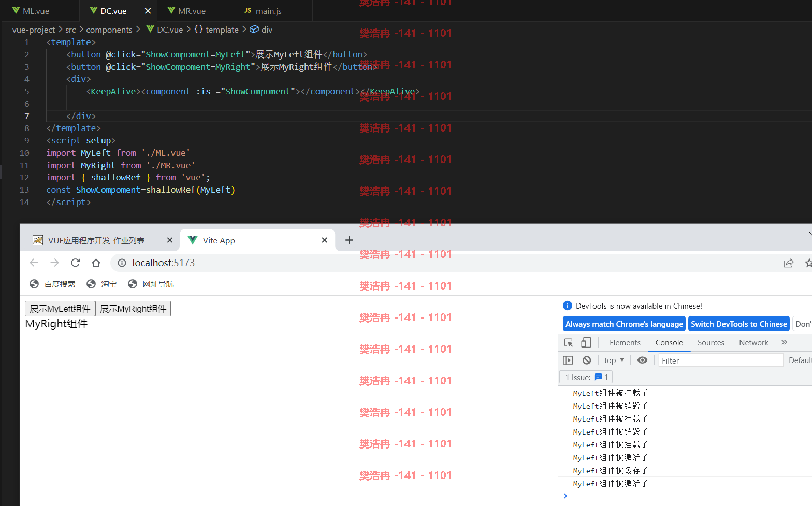Close the DC.vue editor tab
This screenshot has height=506, width=812.
click(x=148, y=11)
